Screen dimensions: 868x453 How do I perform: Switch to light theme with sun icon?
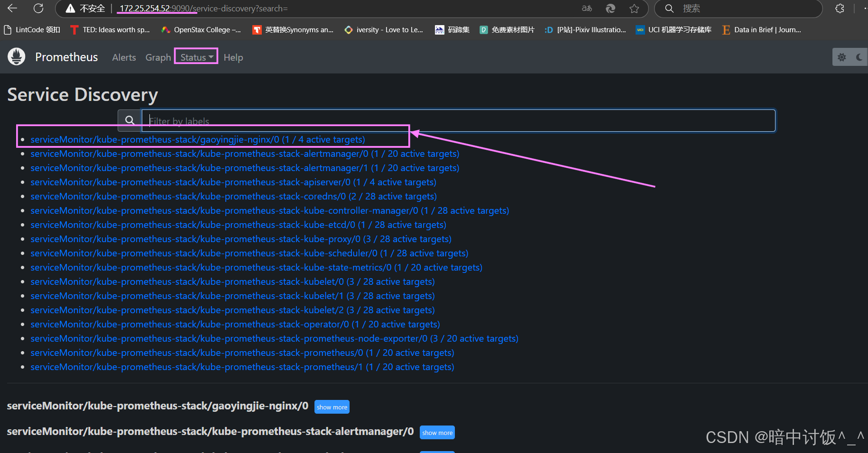point(842,57)
